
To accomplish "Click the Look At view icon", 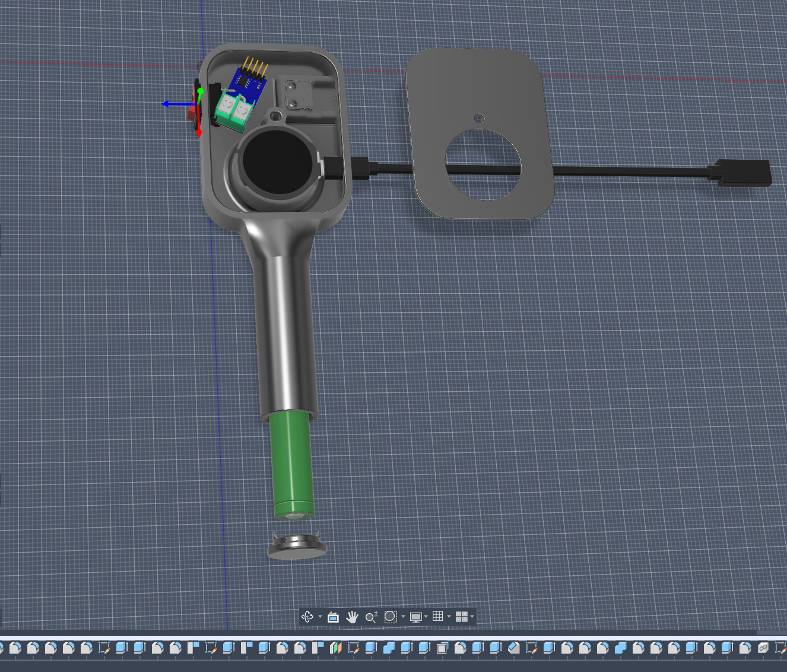I will (x=333, y=617).
